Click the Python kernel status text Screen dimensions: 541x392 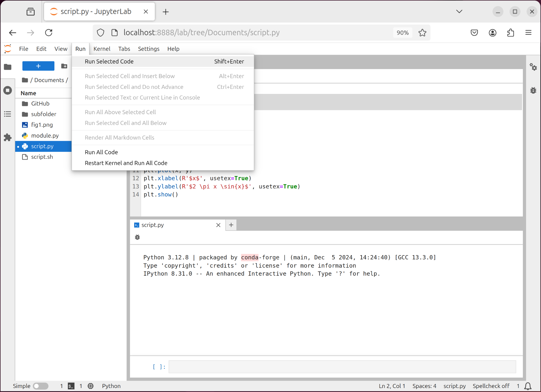111,386
